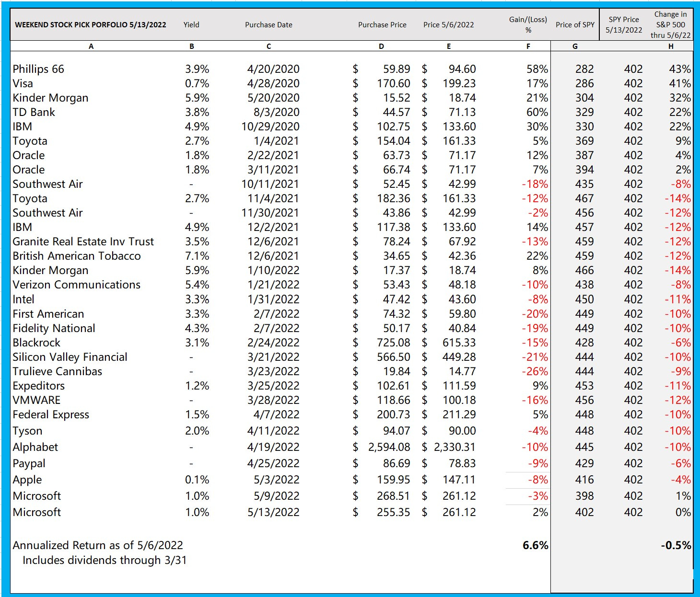The width and height of the screenshot is (700, 597).
Task: Select the 2,594.08 purchase price cell
Action: click(389, 447)
